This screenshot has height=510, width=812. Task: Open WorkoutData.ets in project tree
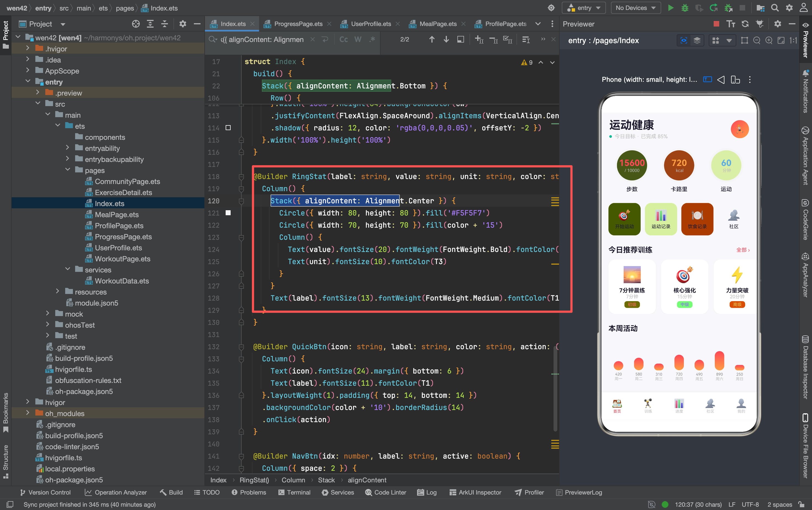click(x=122, y=281)
